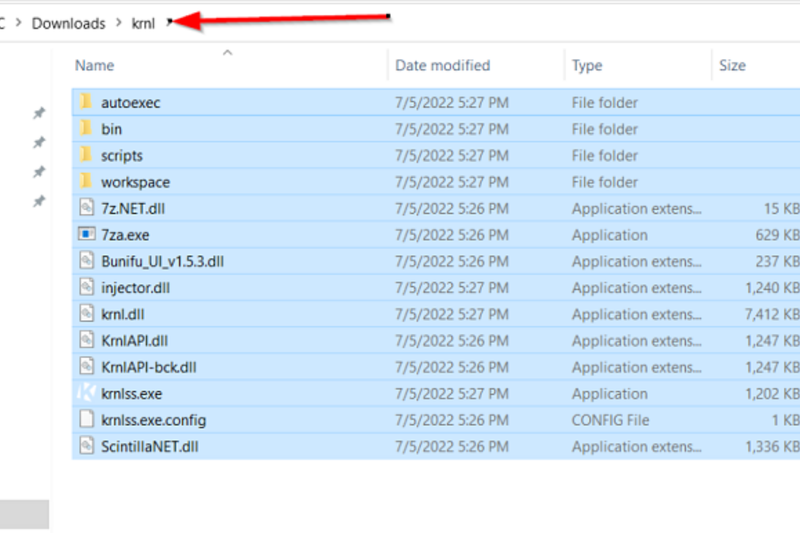The height and width of the screenshot is (533, 800).
Task: Click the autoexec folder icon
Action: coord(86,101)
